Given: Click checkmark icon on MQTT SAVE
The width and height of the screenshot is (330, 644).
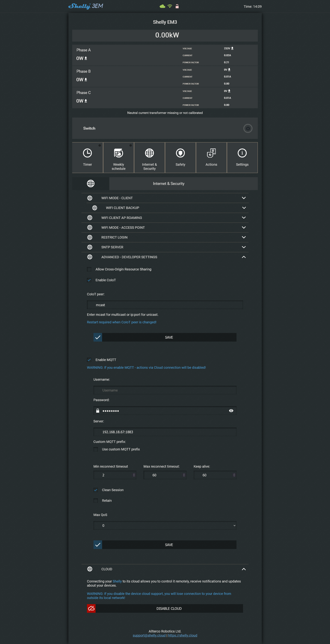Looking at the screenshot, I should (98, 545).
